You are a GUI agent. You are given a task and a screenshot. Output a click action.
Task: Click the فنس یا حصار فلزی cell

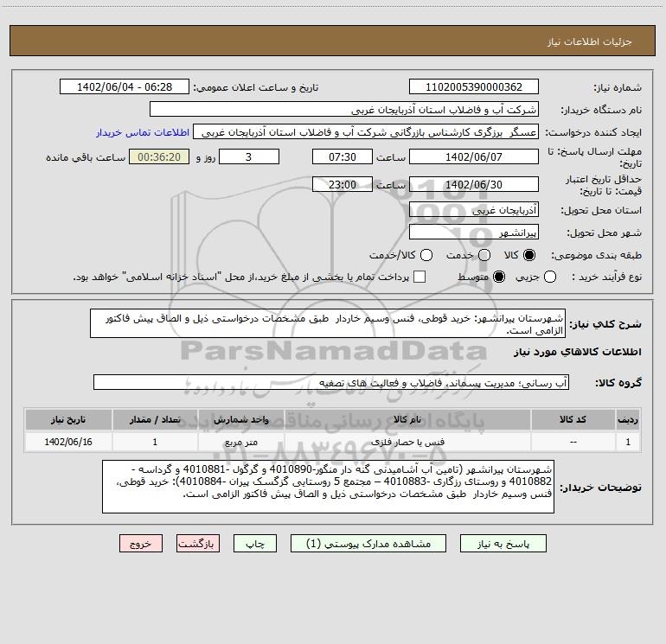[x=407, y=443]
